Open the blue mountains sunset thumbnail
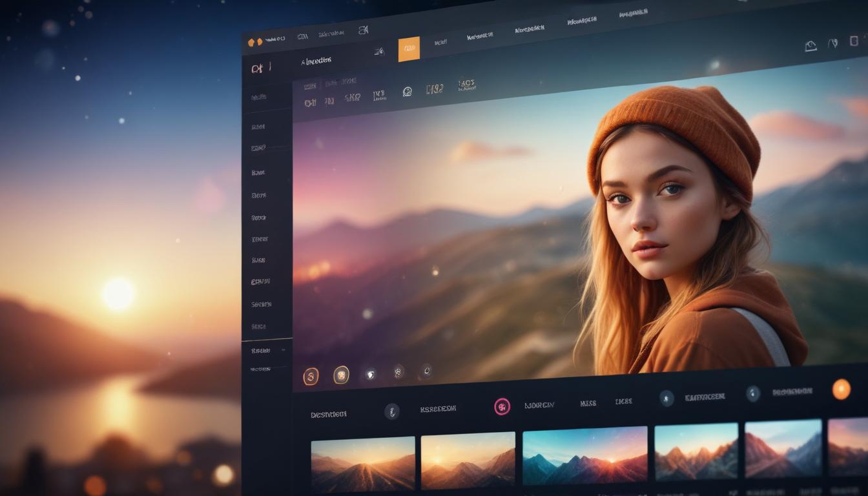The width and height of the screenshot is (868, 496). pos(584,455)
